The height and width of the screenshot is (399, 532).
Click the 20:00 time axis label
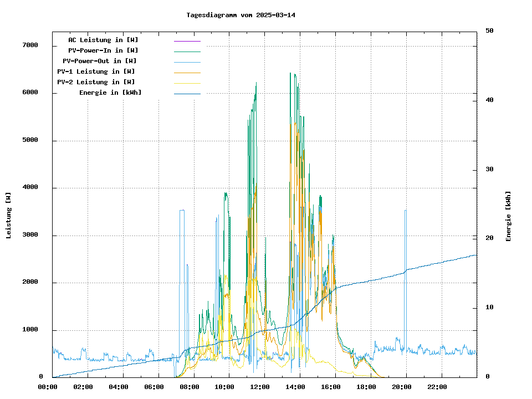[x=406, y=387]
